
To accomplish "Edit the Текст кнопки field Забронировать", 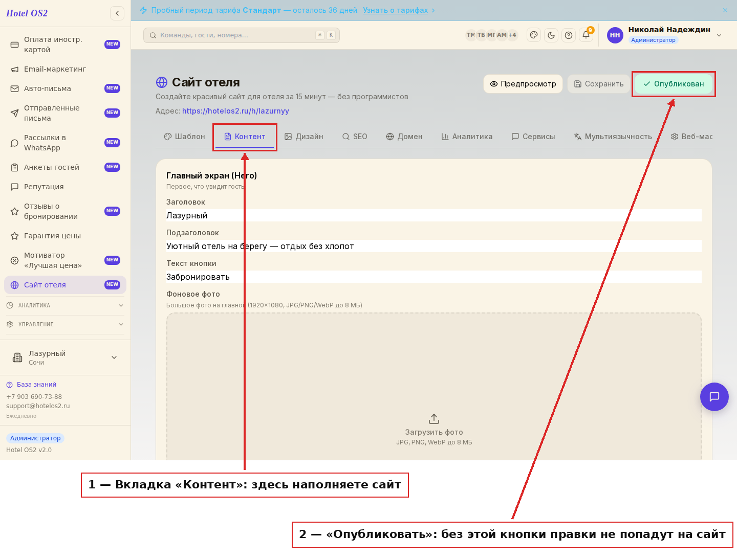I will (x=434, y=277).
